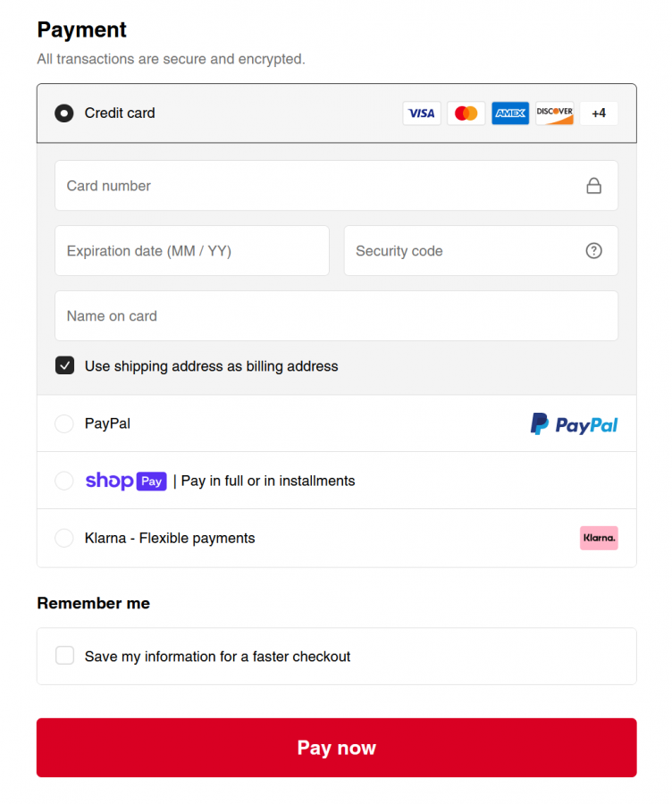
Task: Click the lock icon in the card number field
Action: 594,185
